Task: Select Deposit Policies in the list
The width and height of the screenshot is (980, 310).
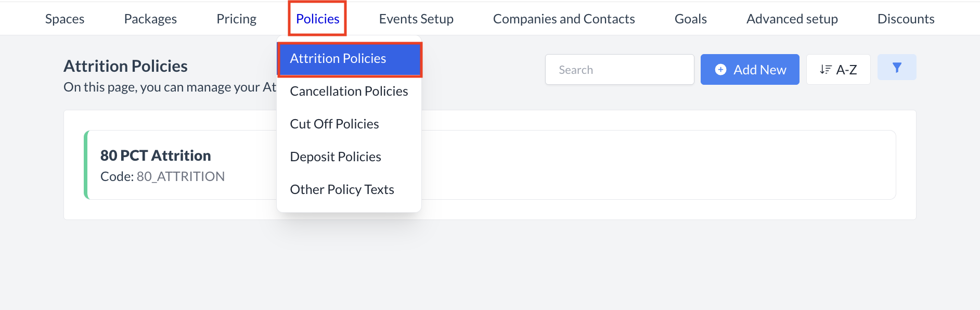Action: (x=336, y=157)
